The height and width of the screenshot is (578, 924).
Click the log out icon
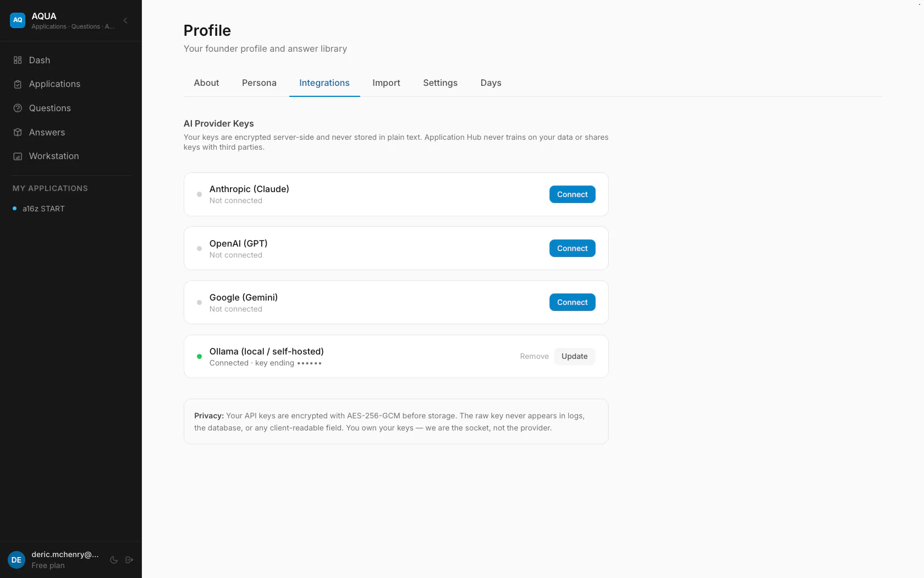point(129,560)
